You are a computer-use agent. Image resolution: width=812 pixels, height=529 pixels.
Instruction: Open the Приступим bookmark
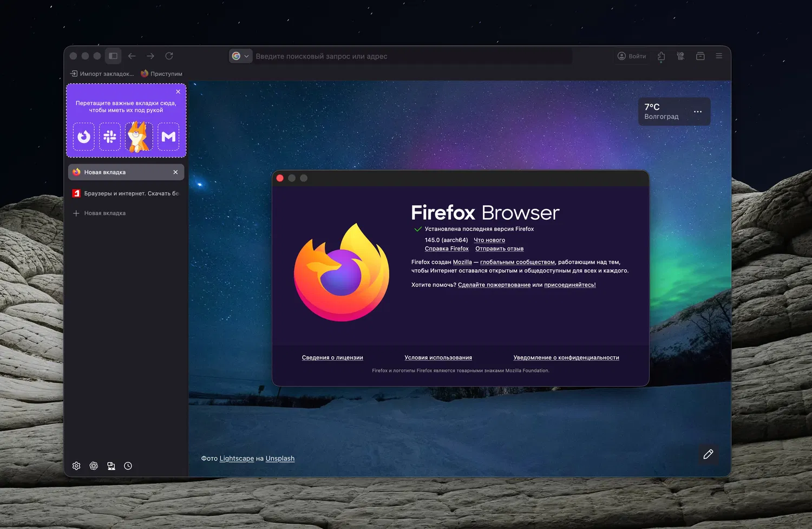(x=161, y=74)
